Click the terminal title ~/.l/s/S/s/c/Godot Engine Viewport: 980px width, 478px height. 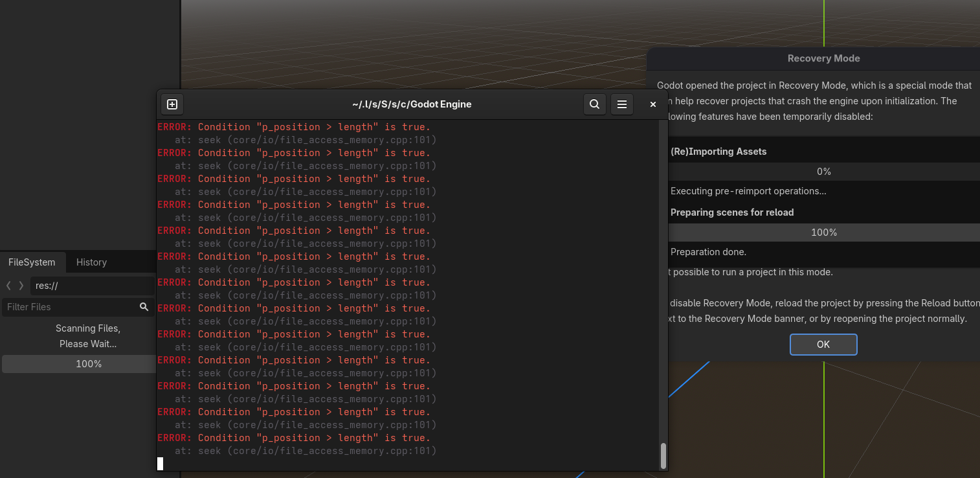pyautogui.click(x=412, y=104)
